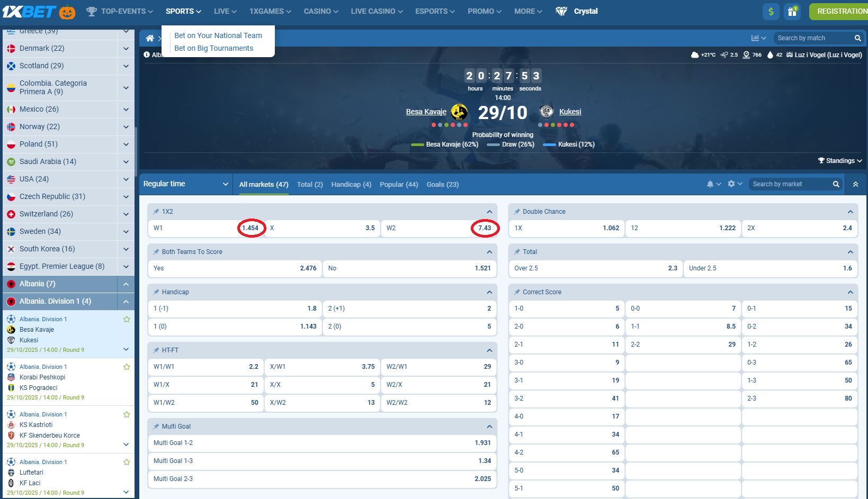The width and height of the screenshot is (868, 499).
Task: Favorite the Luftetari vs KF Laci match
Action: pos(127,462)
